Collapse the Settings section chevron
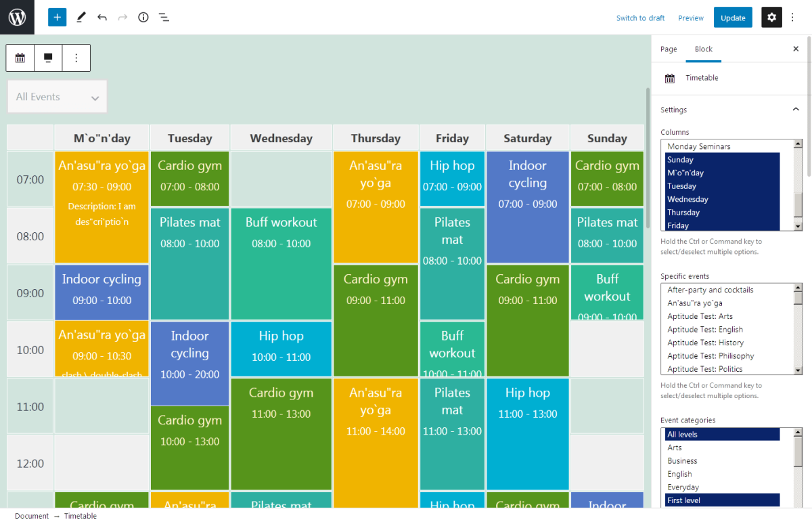Viewport: 812px width, 522px height. [x=796, y=109]
